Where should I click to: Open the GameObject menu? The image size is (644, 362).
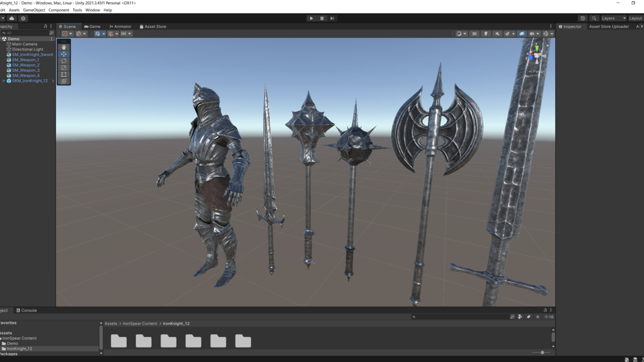pyautogui.click(x=34, y=10)
